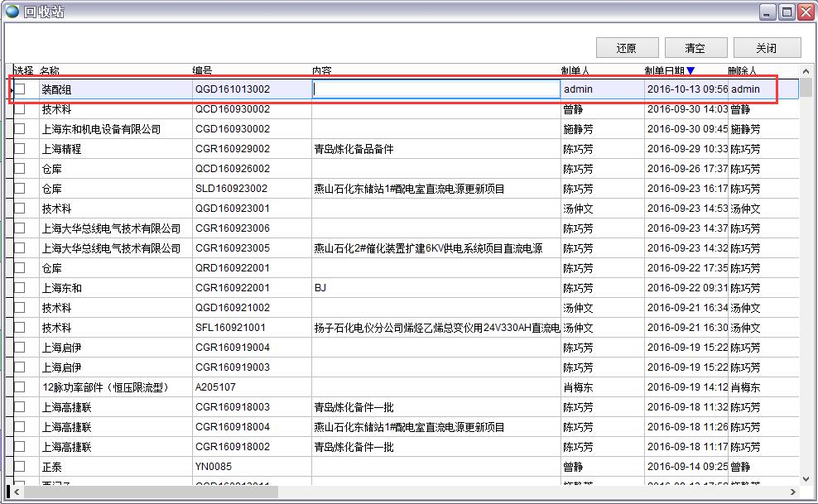Minimize the 回收站 window
Screen dimensions: 818x504
tap(768, 12)
